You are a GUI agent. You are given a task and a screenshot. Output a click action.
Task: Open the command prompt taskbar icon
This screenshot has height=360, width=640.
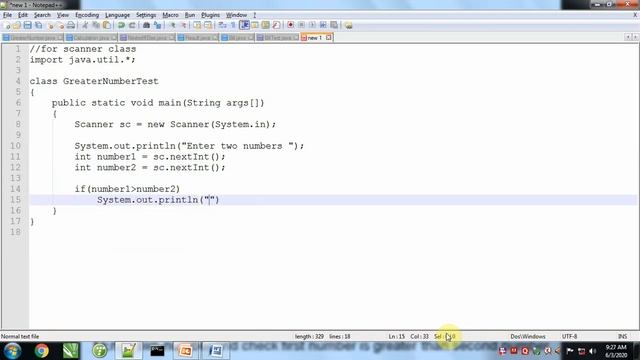[157, 351]
